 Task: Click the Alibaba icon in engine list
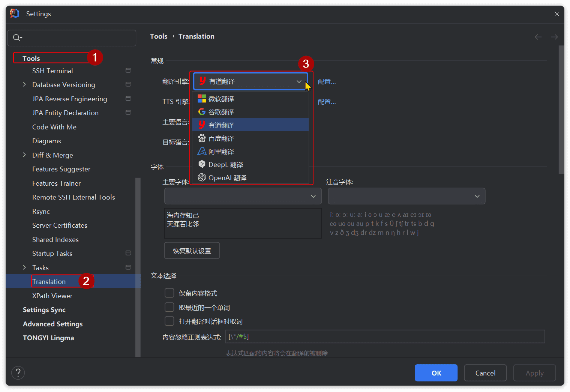(x=202, y=151)
